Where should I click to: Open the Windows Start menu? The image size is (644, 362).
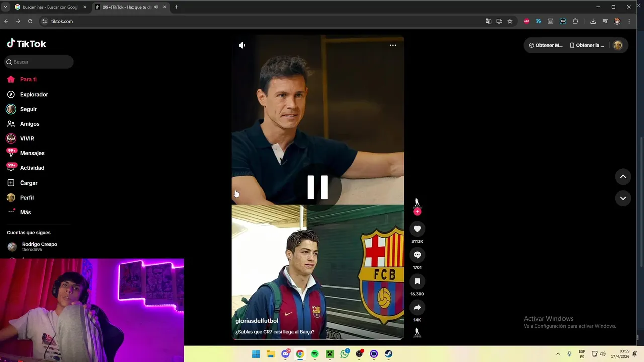point(256,354)
